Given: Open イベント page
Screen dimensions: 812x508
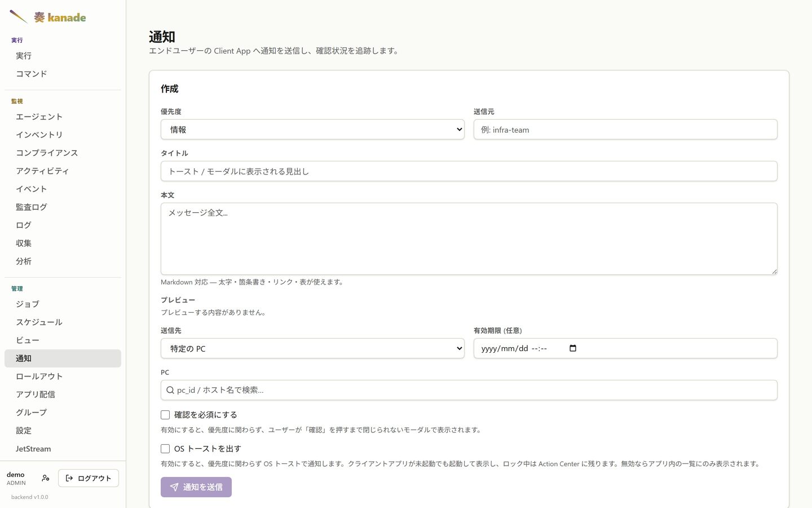Looking at the screenshot, I should (x=63, y=189).
